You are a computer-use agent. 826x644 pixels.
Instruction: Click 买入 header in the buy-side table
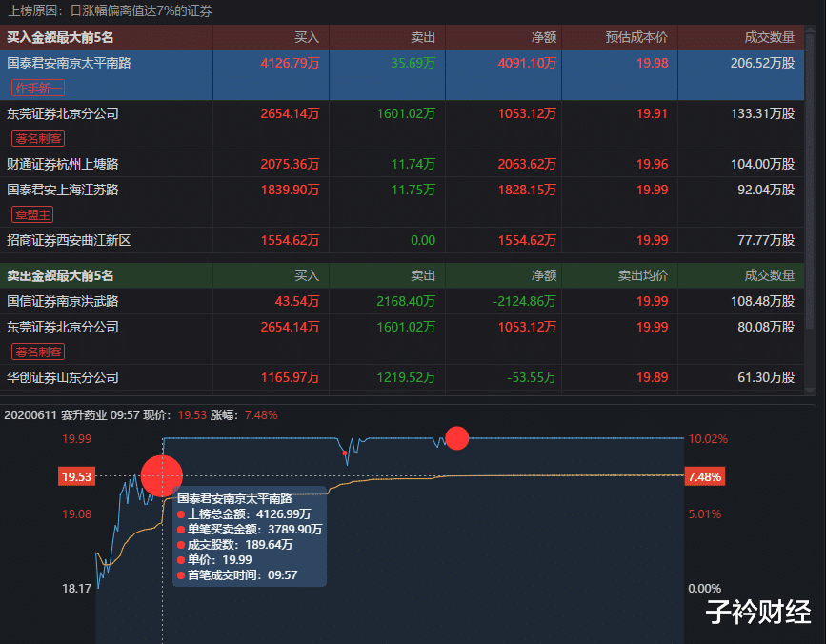(x=307, y=37)
